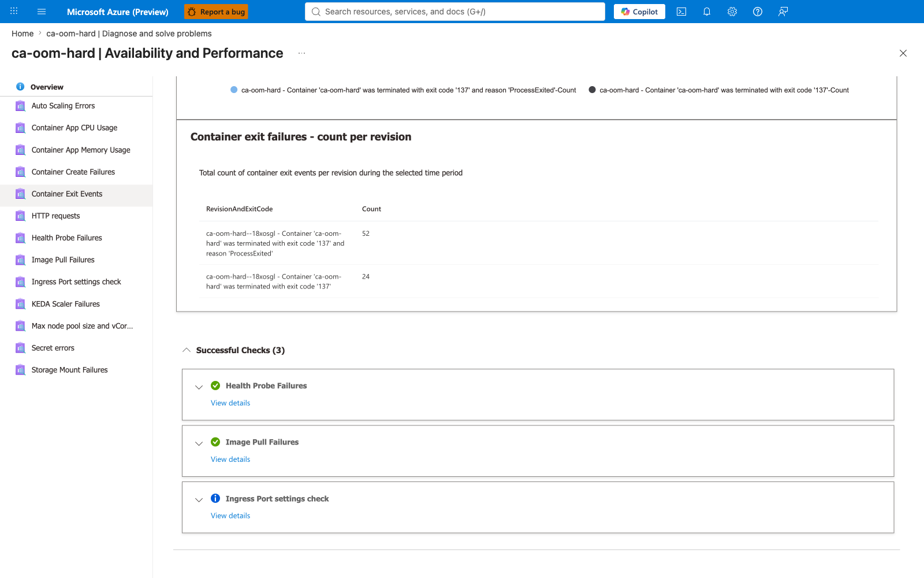
Task: Close the Availability and Performance blade
Action: [903, 53]
